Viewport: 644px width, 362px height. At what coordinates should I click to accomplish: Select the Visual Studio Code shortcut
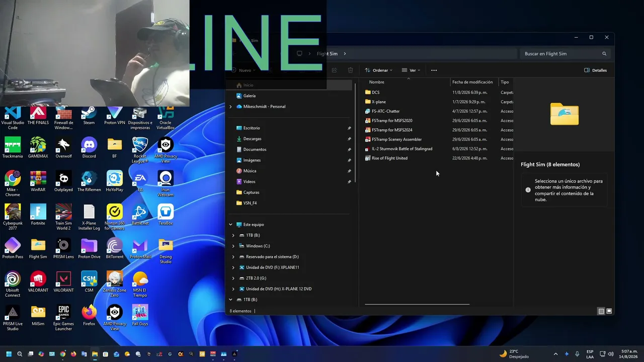coord(13,119)
